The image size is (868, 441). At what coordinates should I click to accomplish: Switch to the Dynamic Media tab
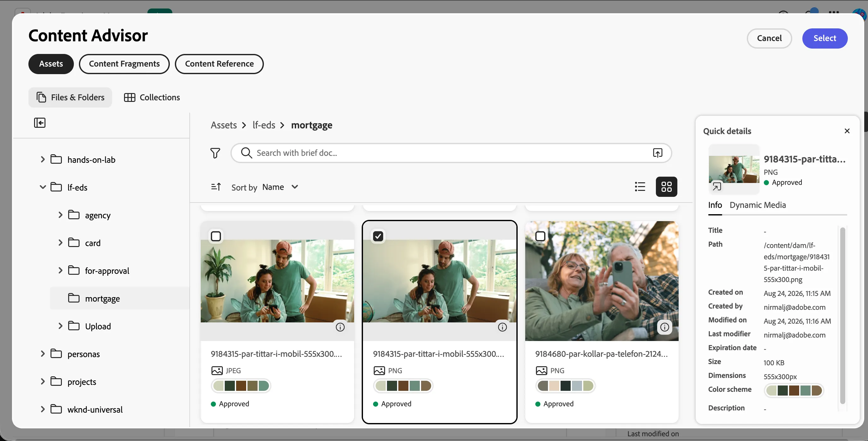point(758,205)
